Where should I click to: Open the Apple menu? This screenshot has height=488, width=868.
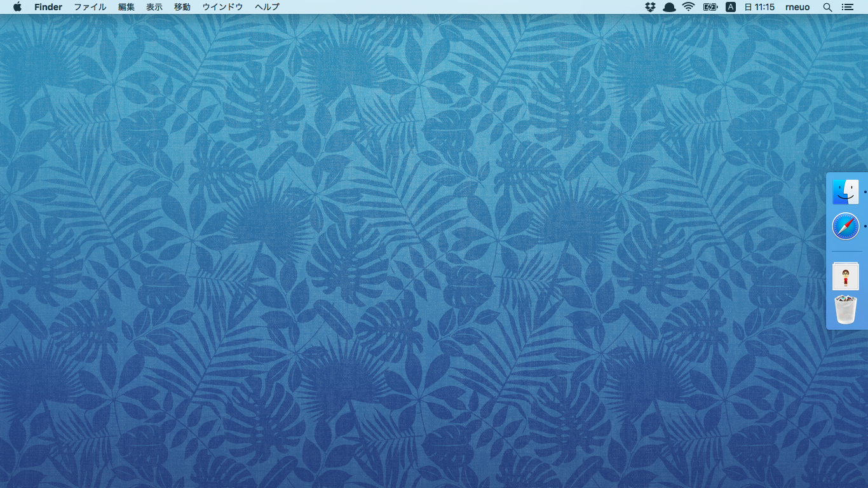click(17, 7)
